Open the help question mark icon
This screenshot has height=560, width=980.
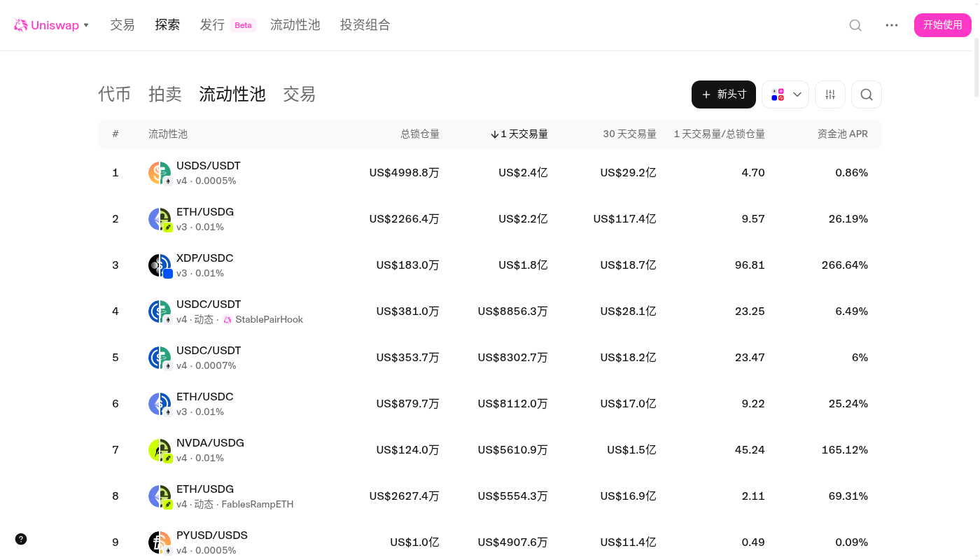(21, 539)
